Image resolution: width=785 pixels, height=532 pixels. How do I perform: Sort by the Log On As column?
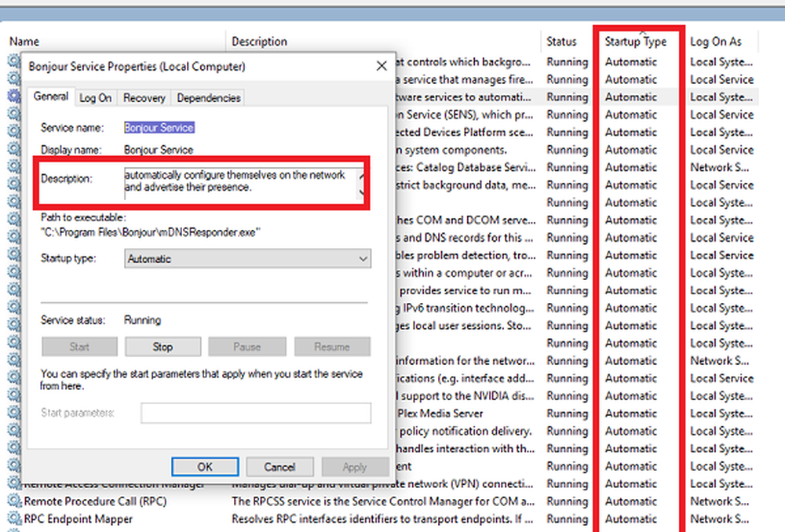(715, 42)
